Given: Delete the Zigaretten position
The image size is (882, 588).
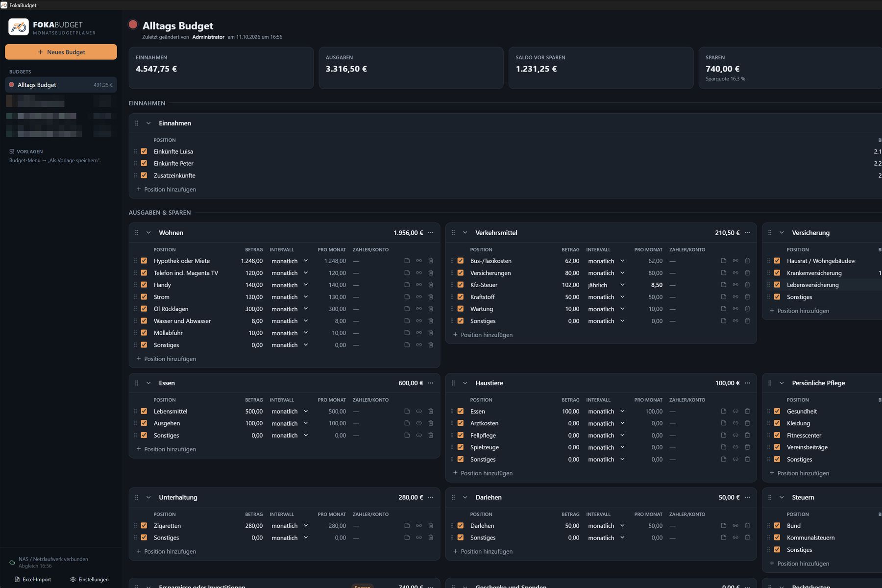Looking at the screenshot, I should pos(431,525).
